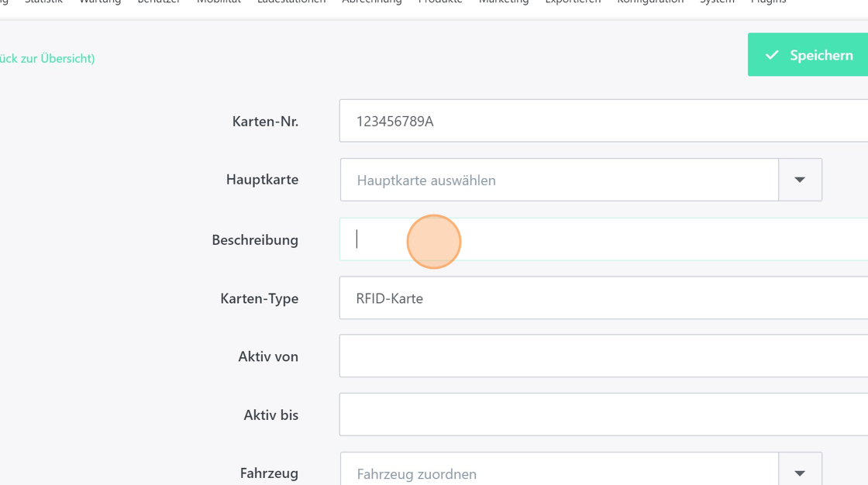Click the Aktiv bis date field

tap(603, 414)
